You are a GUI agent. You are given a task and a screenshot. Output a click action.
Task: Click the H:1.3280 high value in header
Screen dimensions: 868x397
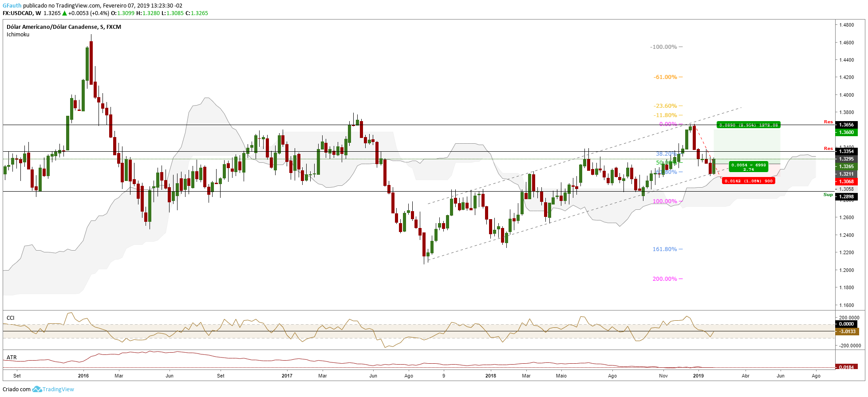click(148, 13)
